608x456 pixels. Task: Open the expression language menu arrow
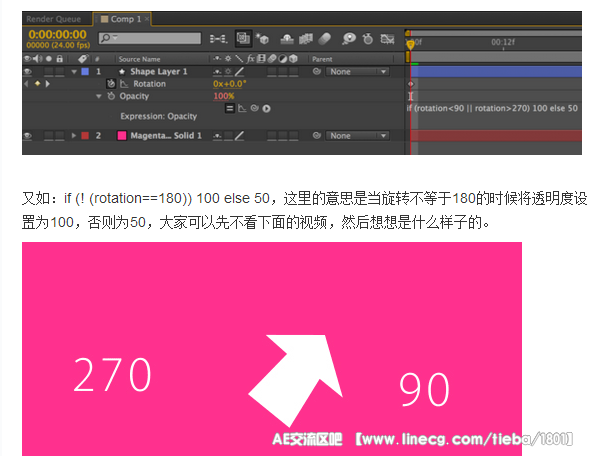coord(266,109)
